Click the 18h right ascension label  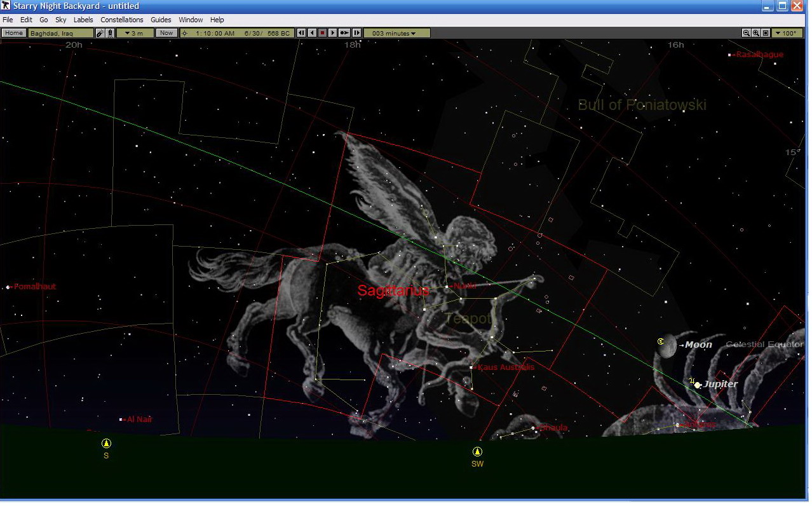click(x=352, y=45)
